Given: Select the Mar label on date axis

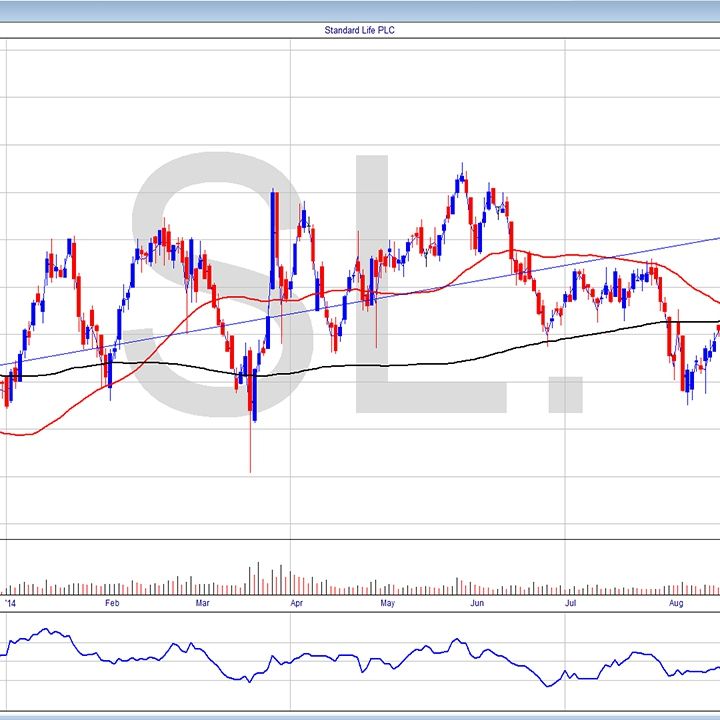Looking at the screenshot, I should [x=203, y=604].
